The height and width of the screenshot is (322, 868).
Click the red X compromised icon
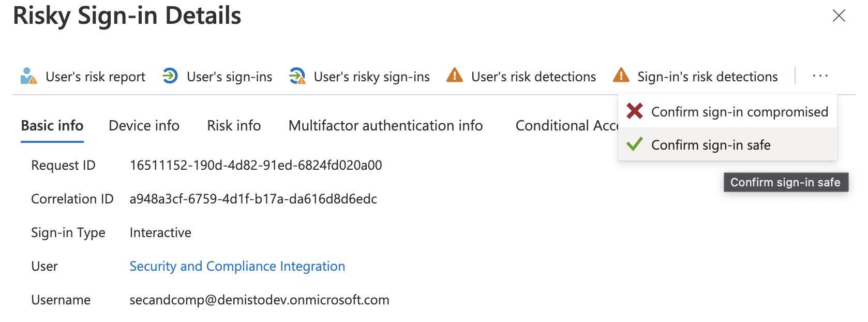tap(635, 111)
